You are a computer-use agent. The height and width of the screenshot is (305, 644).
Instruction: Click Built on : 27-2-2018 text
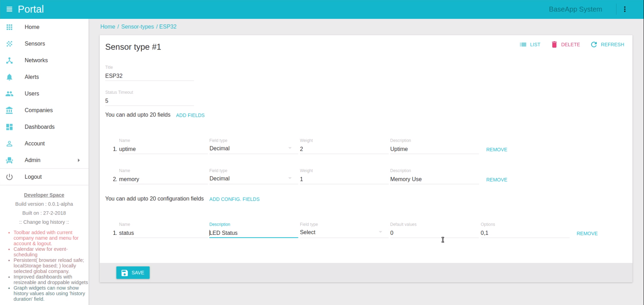coord(44,213)
